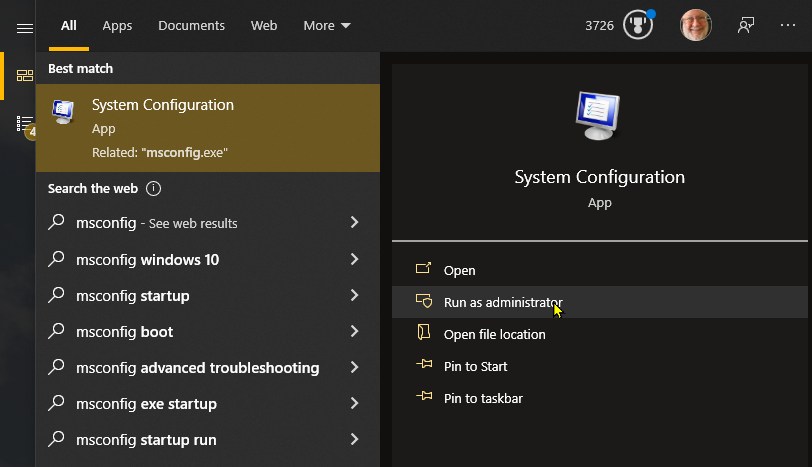812x467 pixels.
Task: Switch to the Apps tab
Action: 117,26
